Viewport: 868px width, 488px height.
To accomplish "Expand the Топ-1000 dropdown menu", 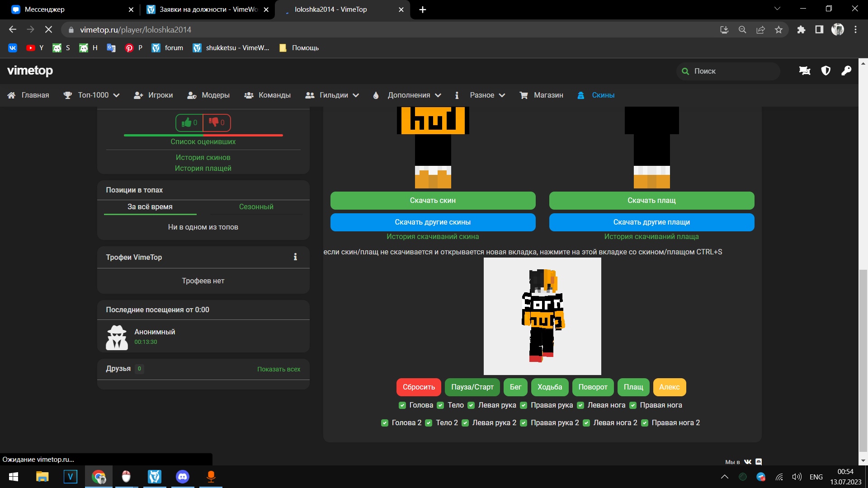I will (98, 95).
